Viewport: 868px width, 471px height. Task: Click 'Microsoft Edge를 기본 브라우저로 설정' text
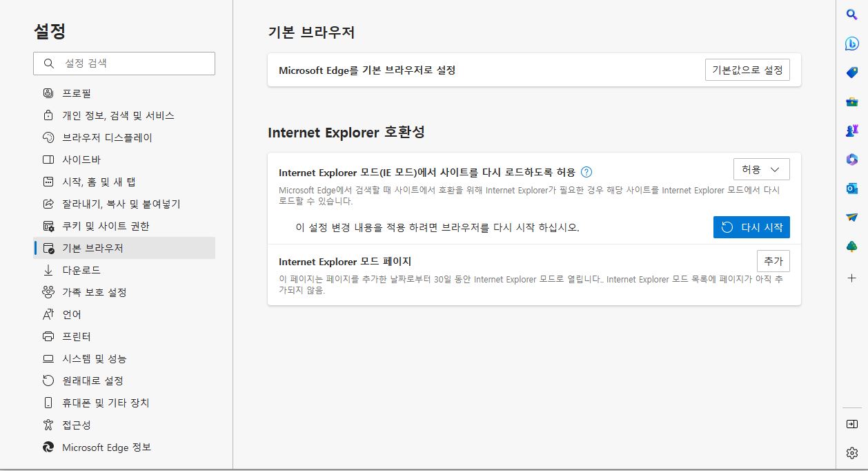(x=367, y=70)
